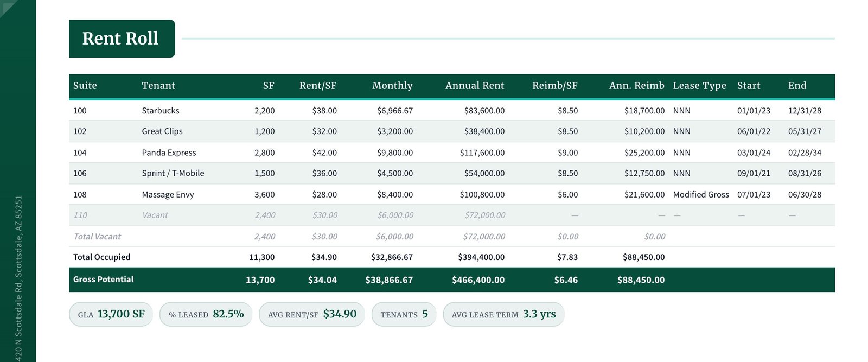This screenshot has height=362, width=868.
Task: Click the End column header
Action: pyautogui.click(x=797, y=86)
